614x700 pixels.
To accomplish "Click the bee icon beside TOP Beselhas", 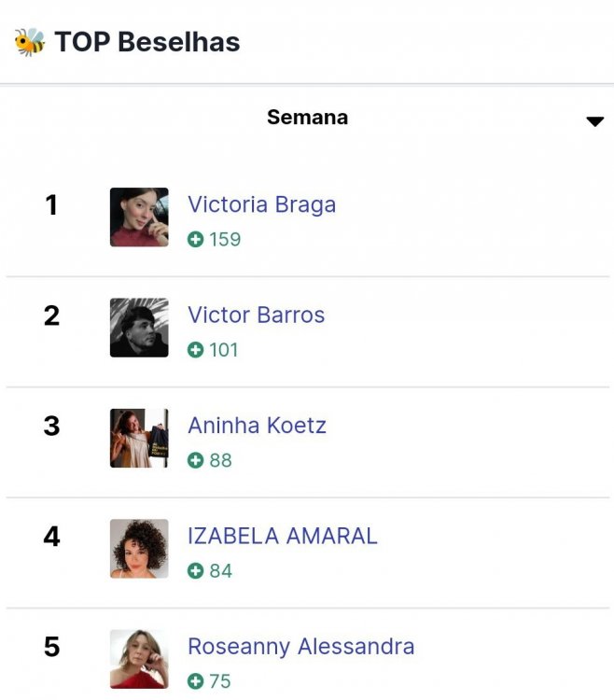I will click(29, 42).
